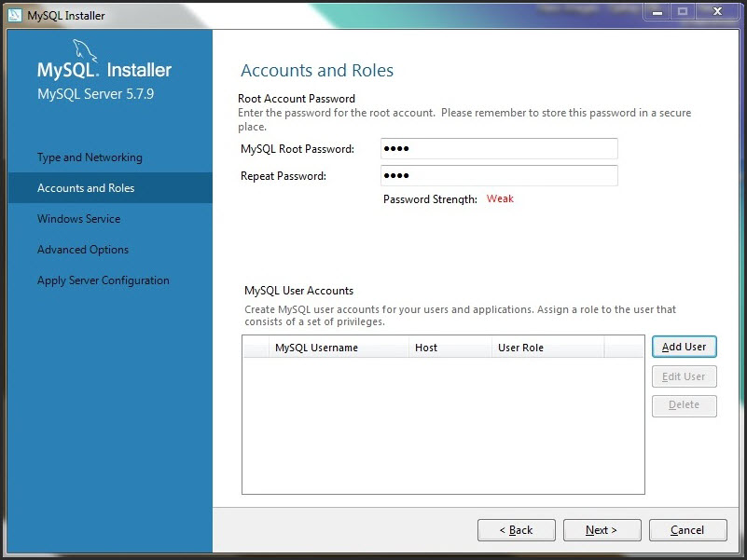Maximize the MySQL Installer window
The width and height of the screenshot is (747, 560).
pyautogui.click(x=683, y=11)
